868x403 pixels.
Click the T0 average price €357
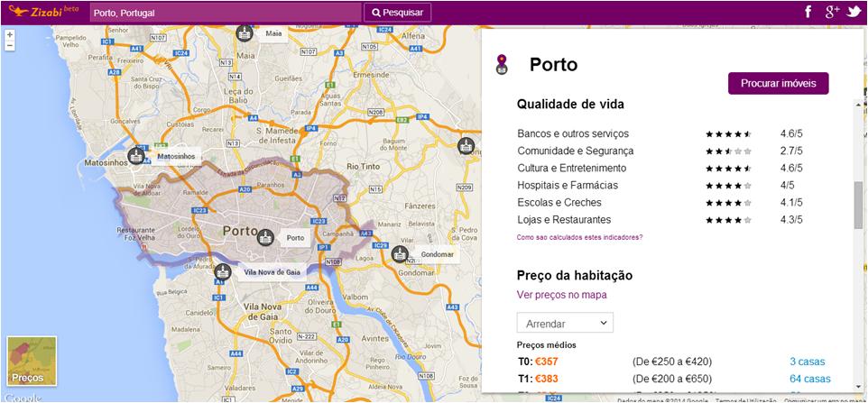[x=547, y=362]
